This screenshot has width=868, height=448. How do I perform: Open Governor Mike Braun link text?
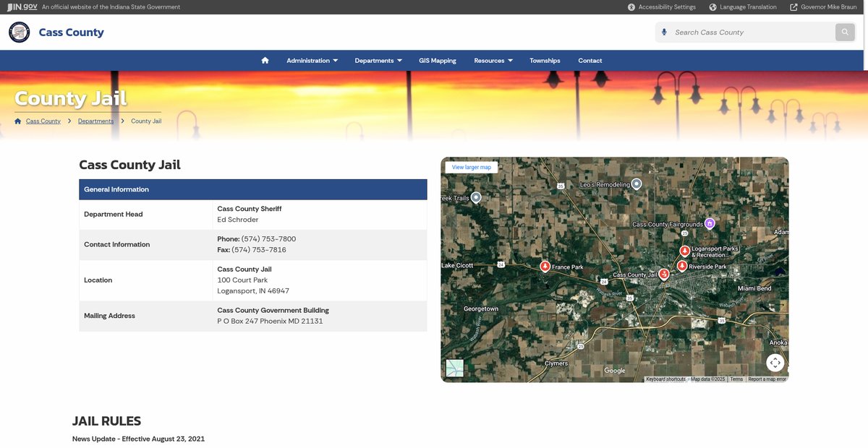[829, 7]
